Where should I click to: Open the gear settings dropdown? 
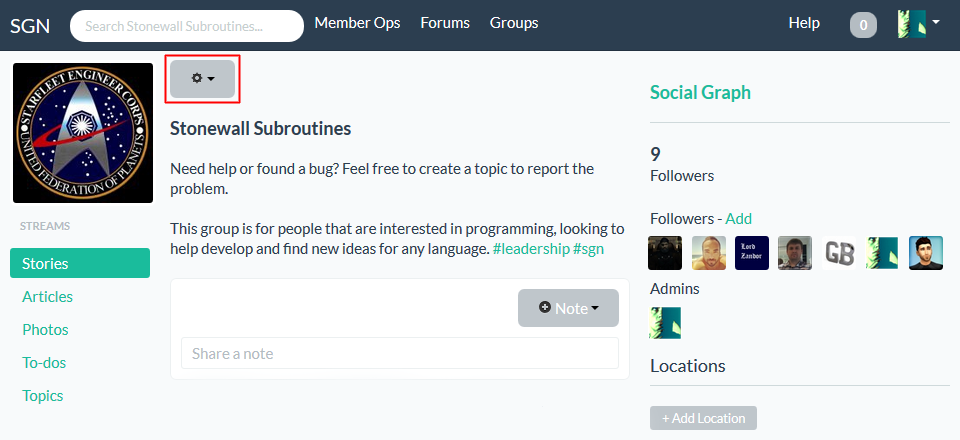point(203,78)
